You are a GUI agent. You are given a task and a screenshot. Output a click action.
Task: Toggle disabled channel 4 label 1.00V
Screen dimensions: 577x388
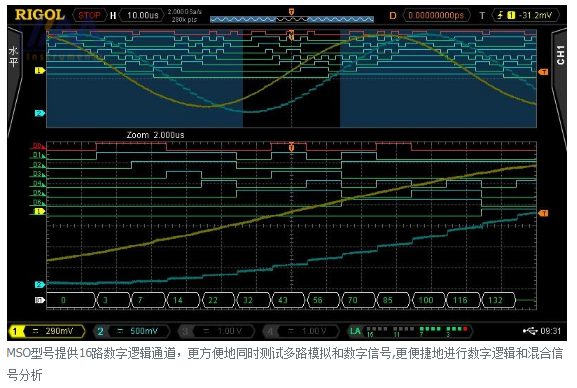(301, 331)
